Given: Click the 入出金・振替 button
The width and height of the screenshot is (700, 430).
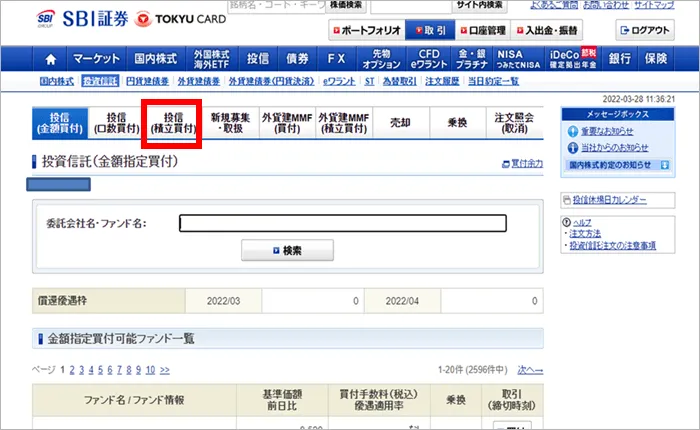Looking at the screenshot, I should (547, 30).
